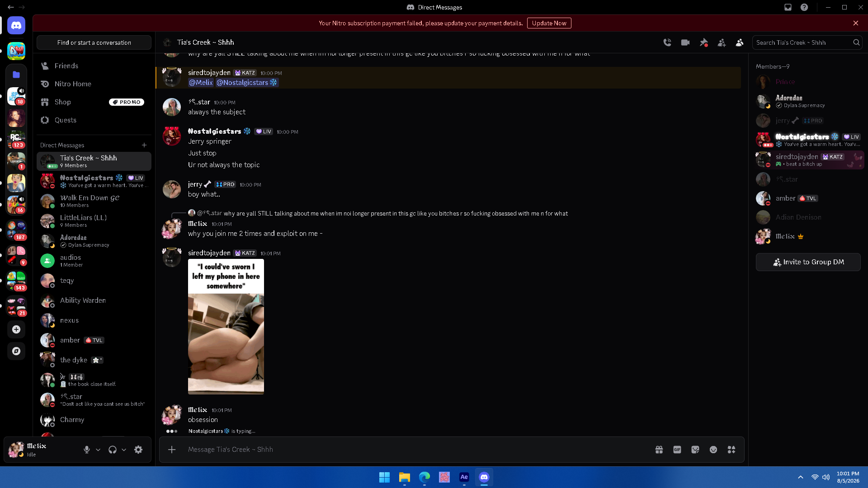Click the @Melix mention in the chat
This screenshot has height=488, width=868.
201,83
